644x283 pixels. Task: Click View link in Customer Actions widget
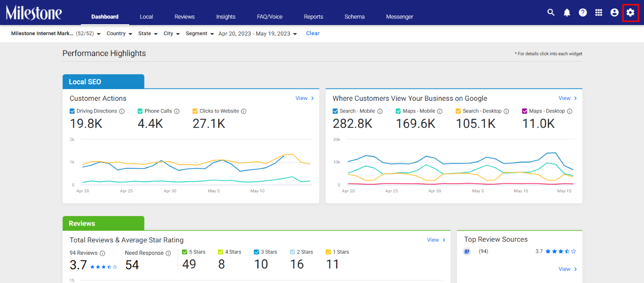coord(305,98)
